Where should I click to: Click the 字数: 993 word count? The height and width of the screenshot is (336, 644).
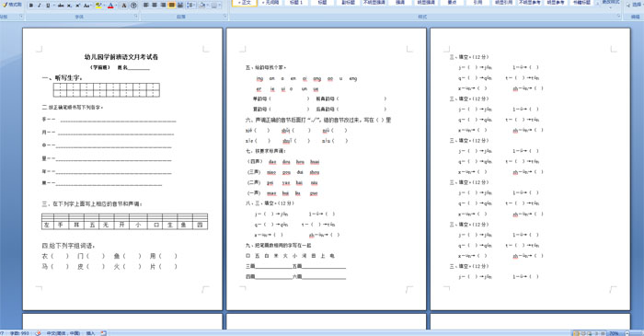[x=19, y=333]
